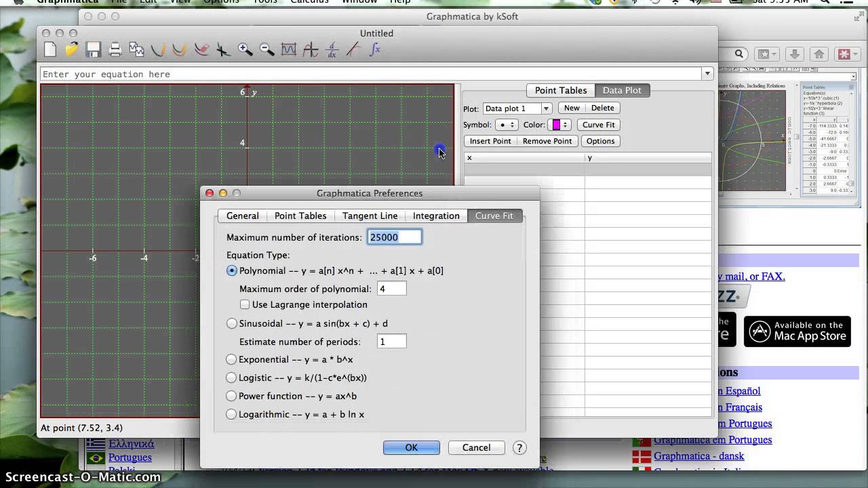Expand the equation history dropdown arrow

(707, 74)
